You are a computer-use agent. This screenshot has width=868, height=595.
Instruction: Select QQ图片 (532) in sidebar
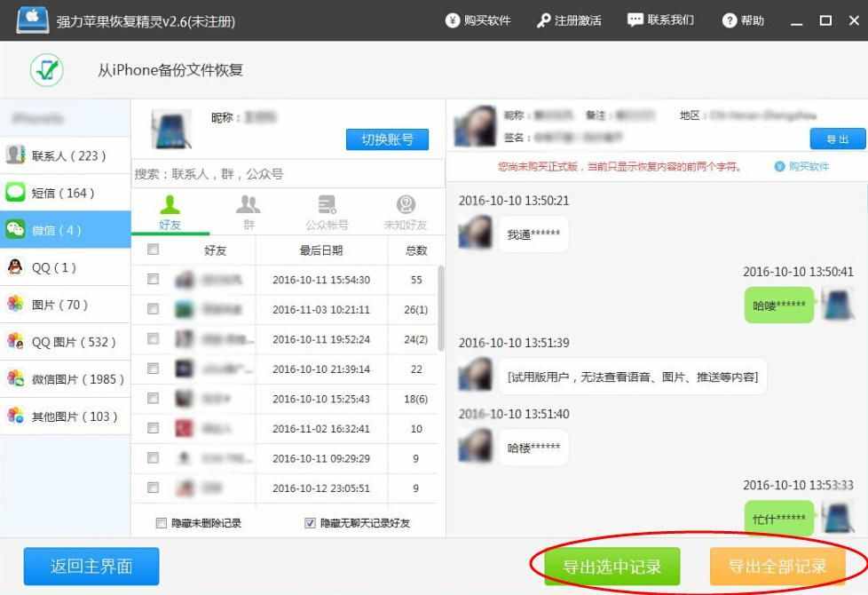click(x=66, y=342)
